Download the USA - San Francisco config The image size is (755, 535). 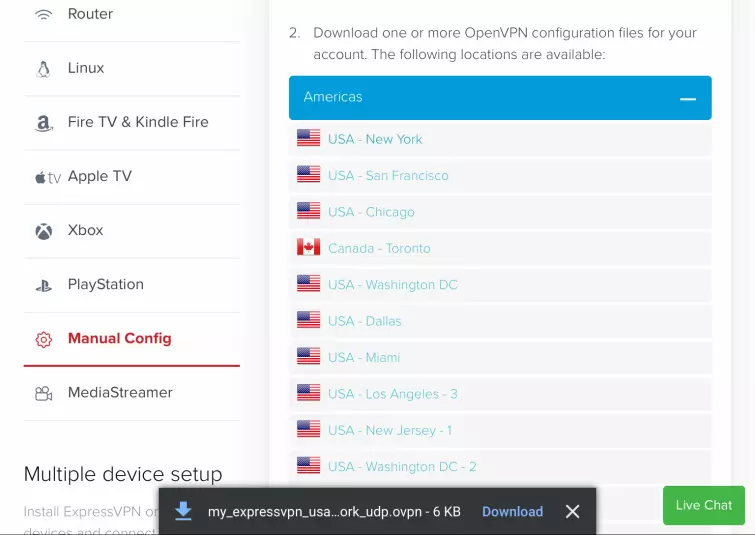(388, 175)
